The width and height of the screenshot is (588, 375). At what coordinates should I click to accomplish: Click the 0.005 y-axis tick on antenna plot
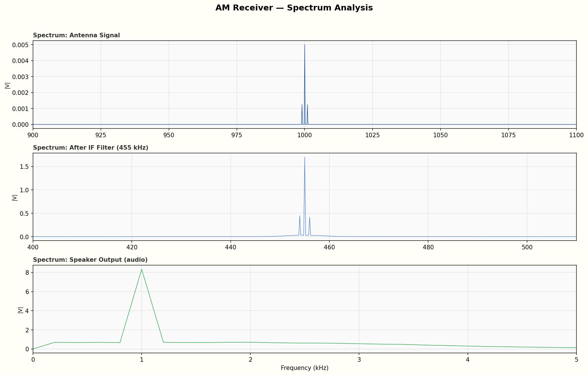[x=21, y=45]
